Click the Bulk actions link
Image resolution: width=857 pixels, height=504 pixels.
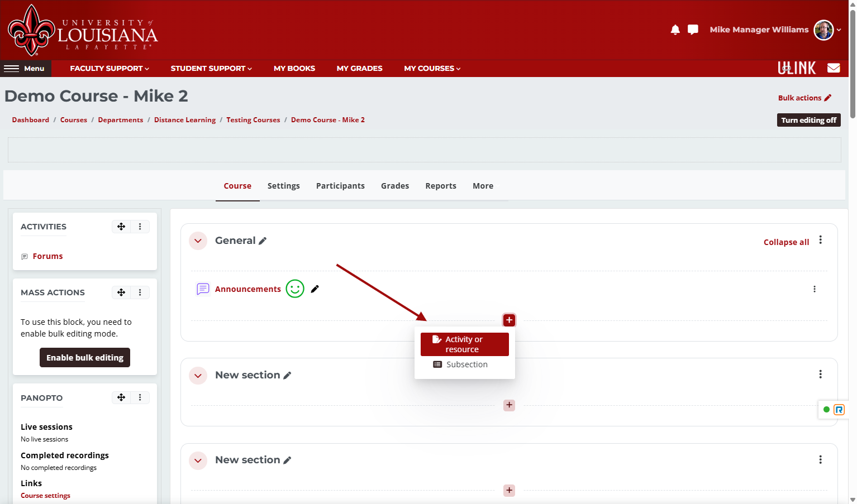(x=805, y=98)
